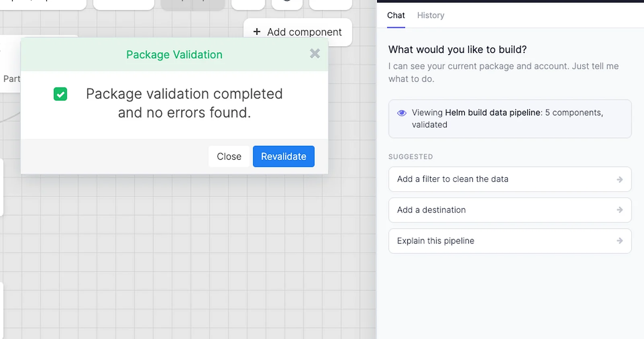Screen dimensions: 644x339
Task: Open the History tab
Action: tap(431, 15)
